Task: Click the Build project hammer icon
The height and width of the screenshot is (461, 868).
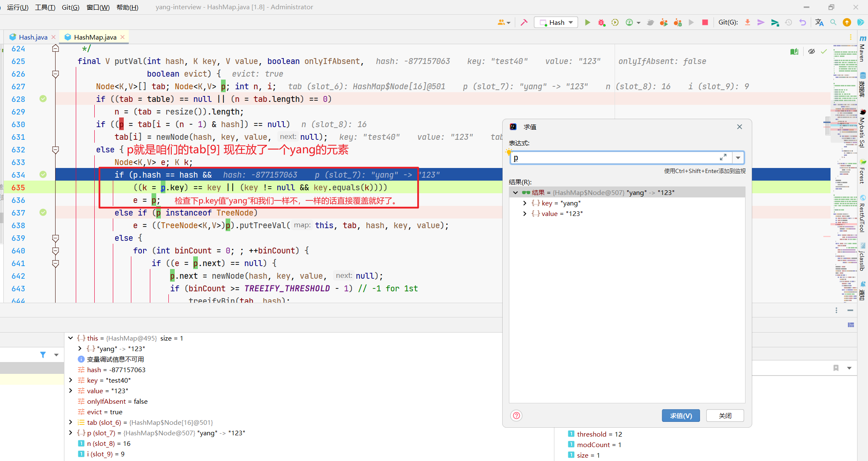Action: click(x=524, y=22)
